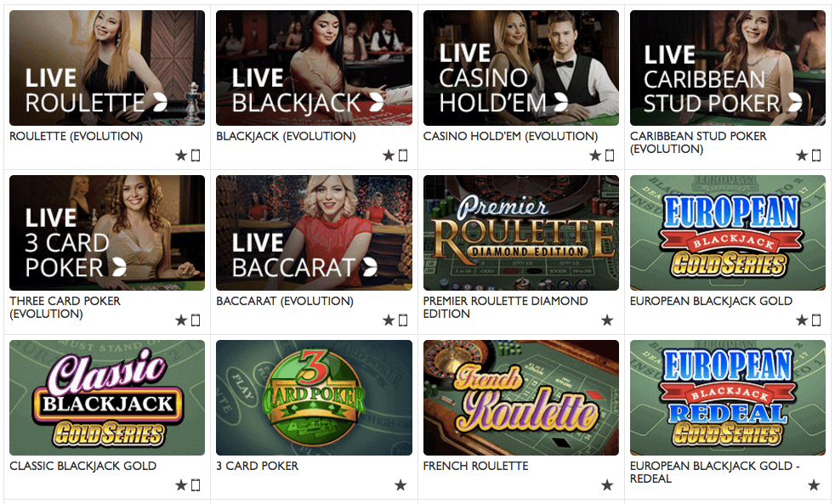Click the French Roulette title link
This screenshot has height=504, width=835.
pyautogui.click(x=475, y=467)
